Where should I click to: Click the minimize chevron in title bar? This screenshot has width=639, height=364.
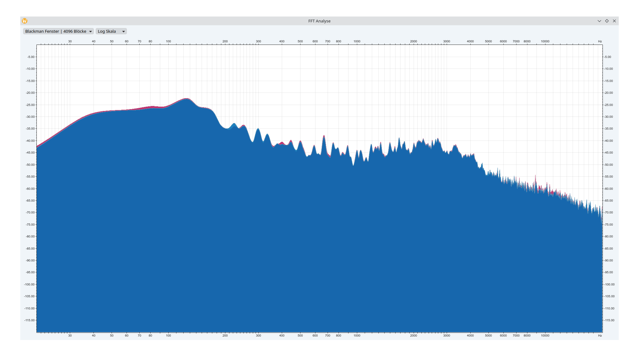(x=599, y=21)
